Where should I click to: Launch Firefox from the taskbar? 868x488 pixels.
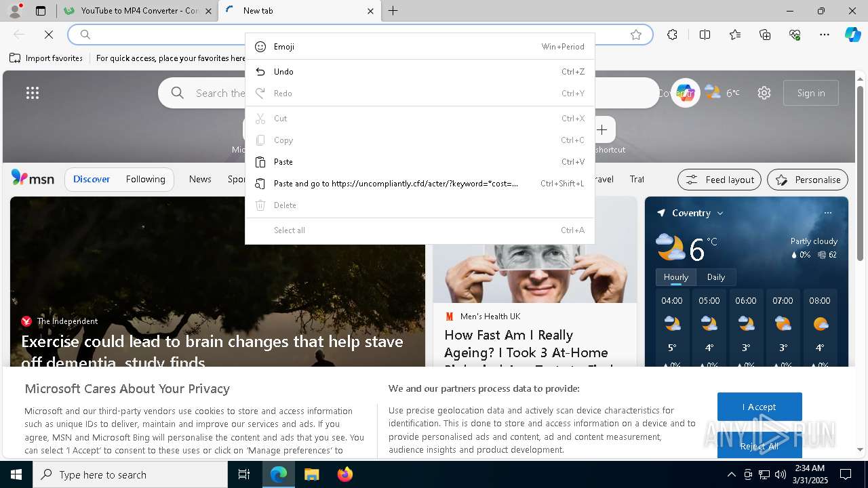[344, 474]
